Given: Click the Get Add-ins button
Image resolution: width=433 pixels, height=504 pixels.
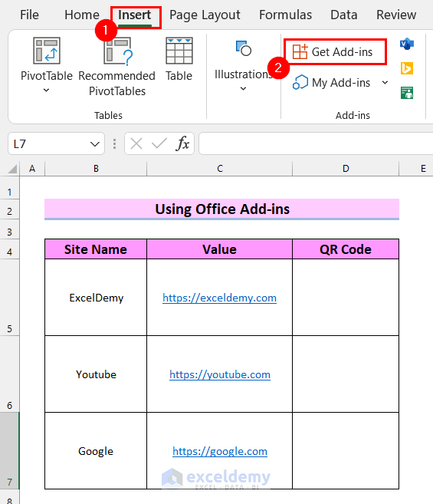Looking at the screenshot, I should click(335, 52).
